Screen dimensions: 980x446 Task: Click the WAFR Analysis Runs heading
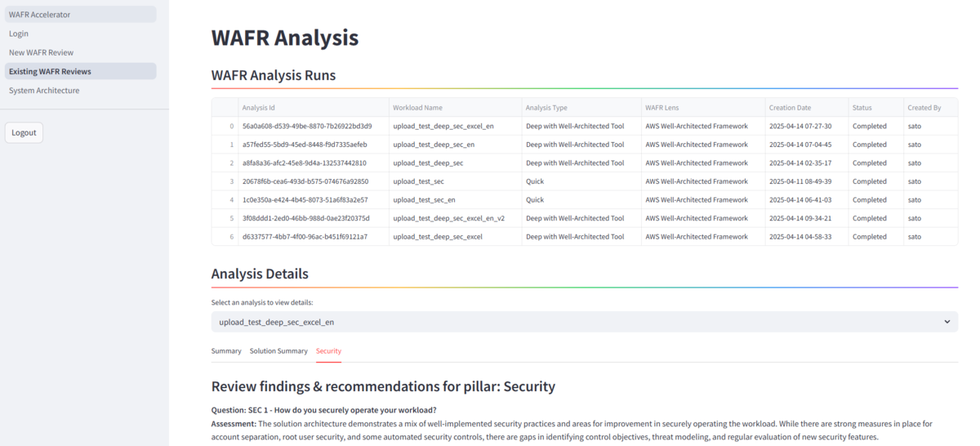click(274, 75)
